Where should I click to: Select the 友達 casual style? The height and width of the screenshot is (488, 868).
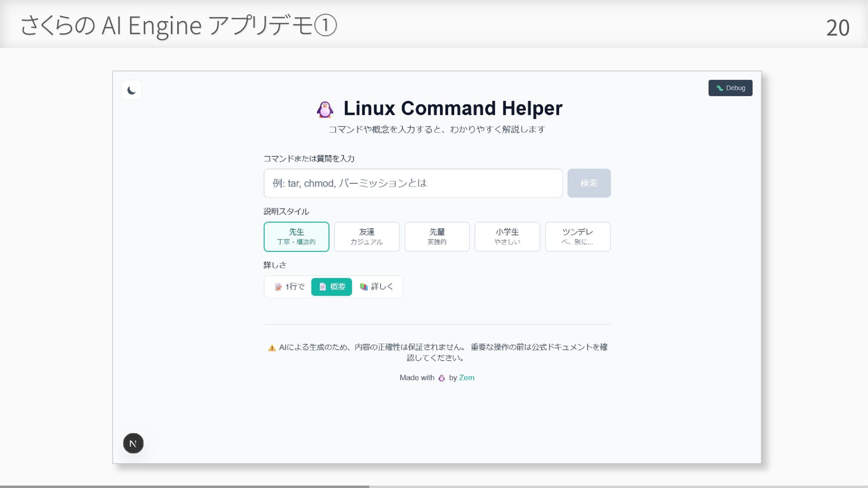click(x=367, y=236)
